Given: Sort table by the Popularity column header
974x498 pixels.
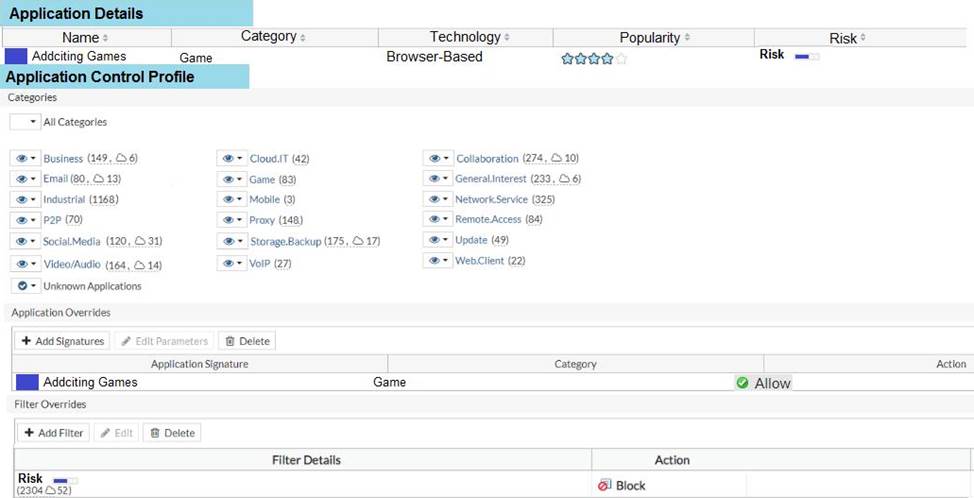Looking at the screenshot, I should 654,37.
